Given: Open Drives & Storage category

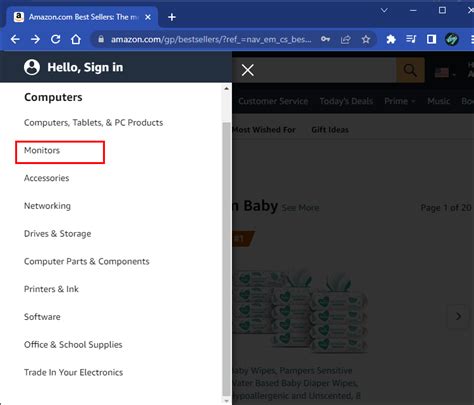Looking at the screenshot, I should (58, 234).
